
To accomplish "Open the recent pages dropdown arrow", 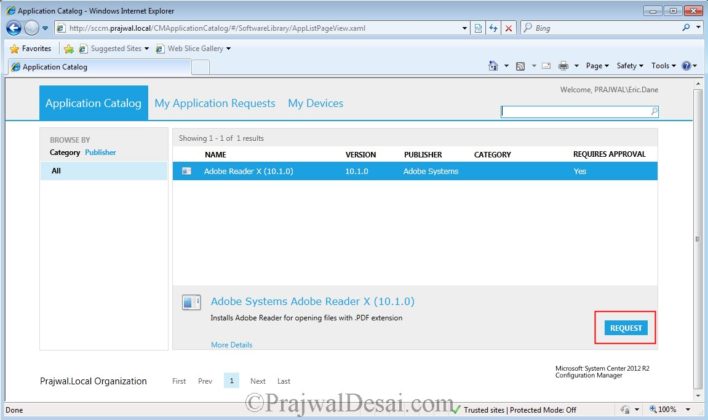I will pyautogui.click(x=45, y=28).
